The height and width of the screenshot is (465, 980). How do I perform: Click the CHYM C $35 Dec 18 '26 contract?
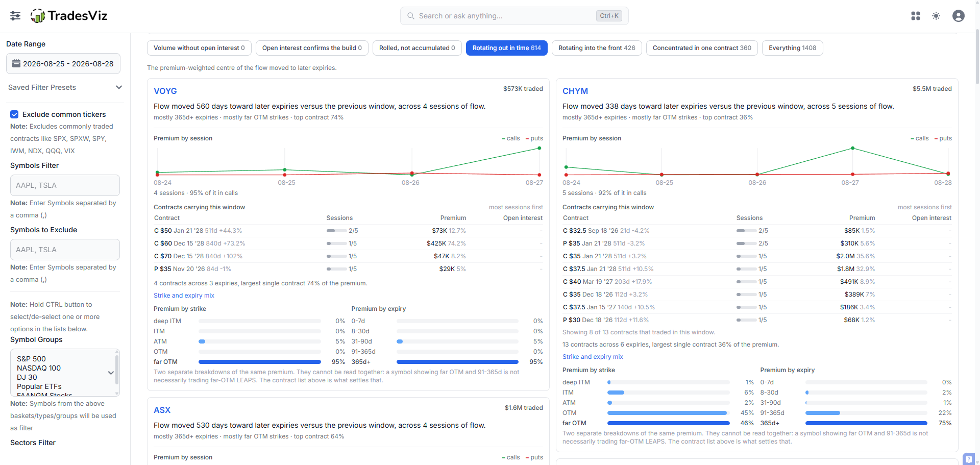(x=605, y=295)
